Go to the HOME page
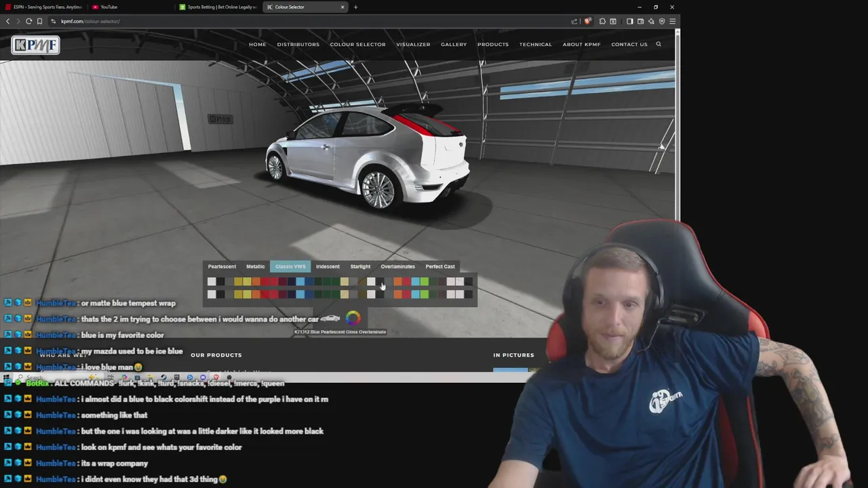Image resolution: width=868 pixels, height=488 pixels. [x=258, y=44]
